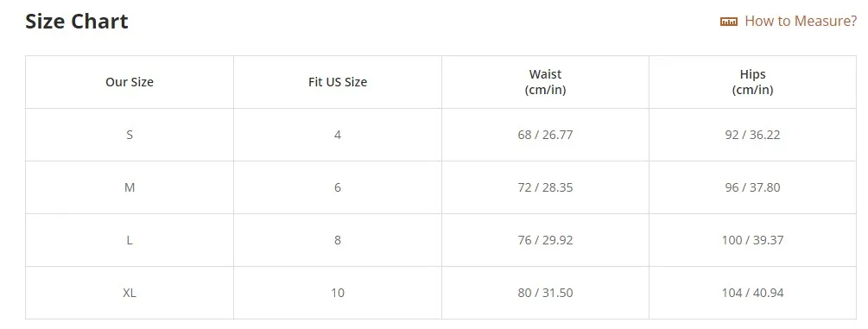Click the US size 4 cell
This screenshot has height=329, width=868.
(x=338, y=135)
